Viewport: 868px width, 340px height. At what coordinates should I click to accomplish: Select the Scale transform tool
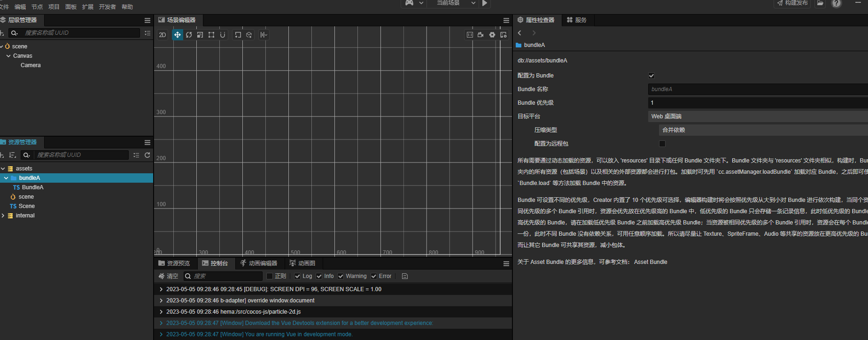tap(200, 35)
